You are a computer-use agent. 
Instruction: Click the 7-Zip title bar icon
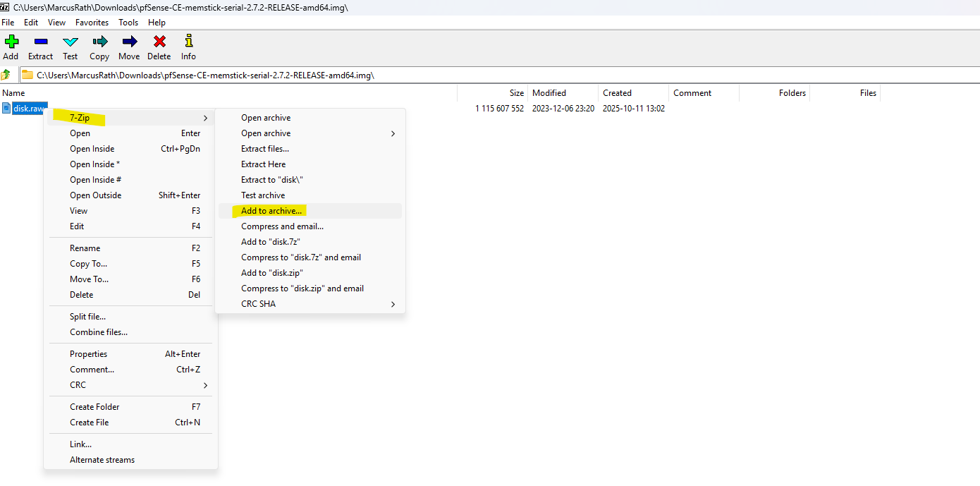(5, 7)
